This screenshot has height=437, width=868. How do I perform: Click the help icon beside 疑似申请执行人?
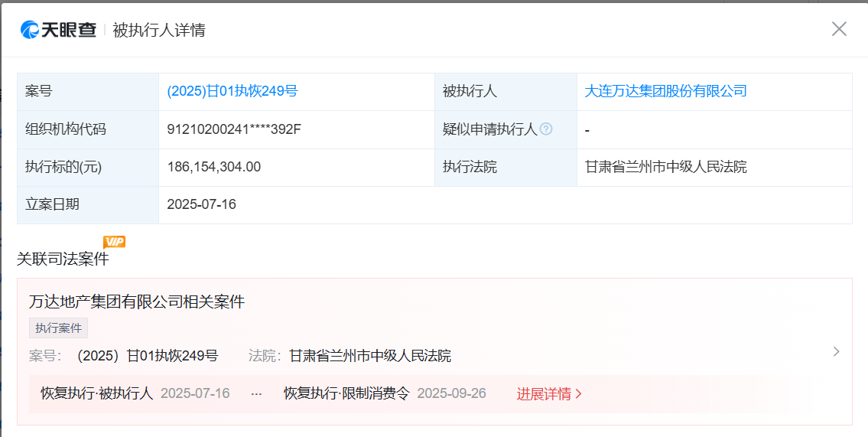coord(545,129)
